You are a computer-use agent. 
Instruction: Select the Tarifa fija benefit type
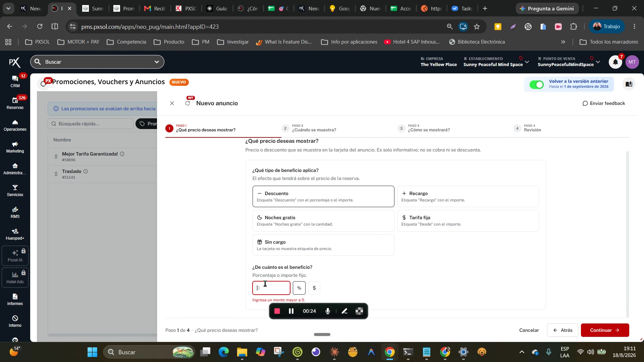(468, 221)
